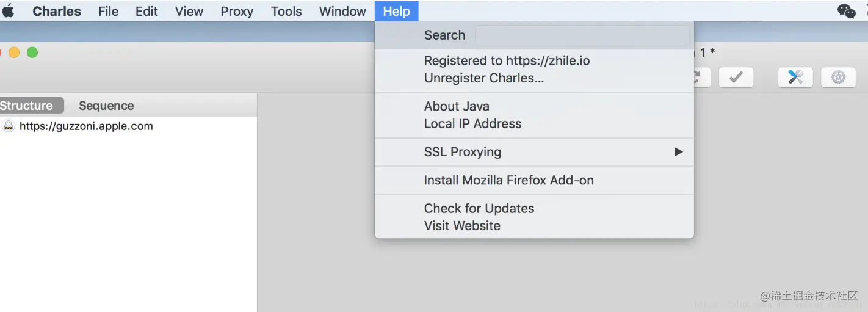The image size is (868, 312).
Task: Open the Tools wrench-and-screwdriver toolbar button
Action: pos(795,77)
